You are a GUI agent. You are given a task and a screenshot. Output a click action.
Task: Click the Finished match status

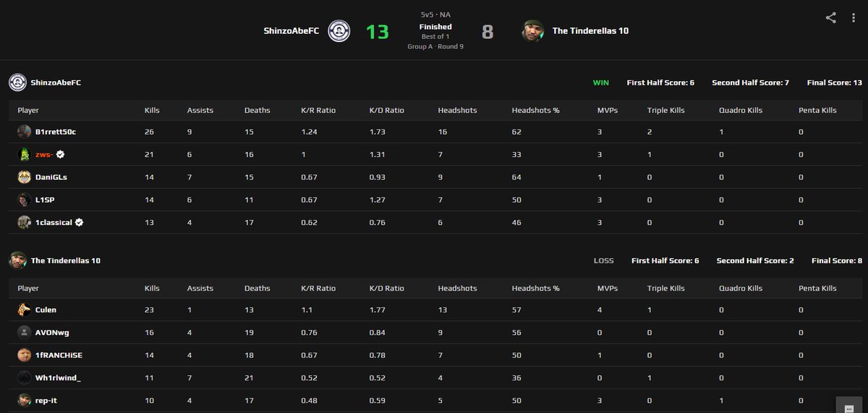coord(435,27)
